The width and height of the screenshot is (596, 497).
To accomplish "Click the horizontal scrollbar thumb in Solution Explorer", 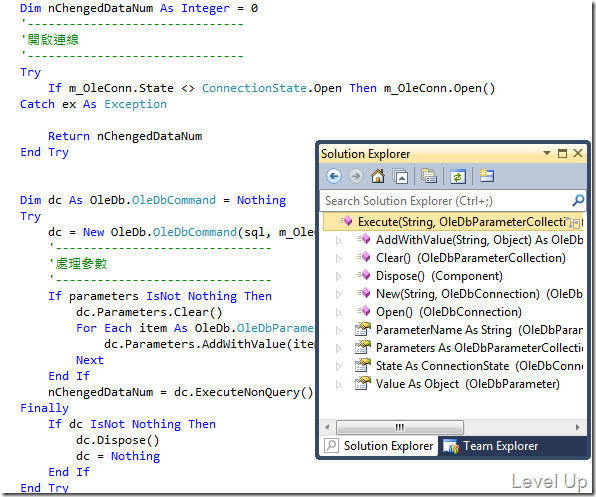I will coord(399,427).
